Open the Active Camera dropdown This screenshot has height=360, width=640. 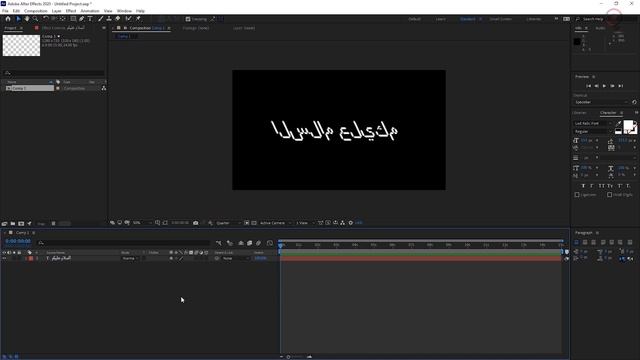(x=276, y=223)
